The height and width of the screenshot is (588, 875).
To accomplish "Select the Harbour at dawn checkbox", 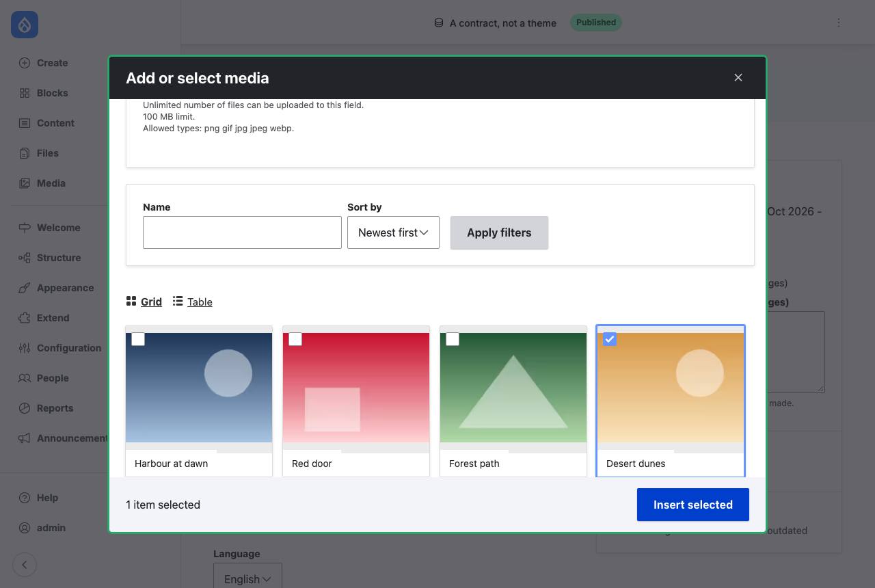I will tap(138, 339).
